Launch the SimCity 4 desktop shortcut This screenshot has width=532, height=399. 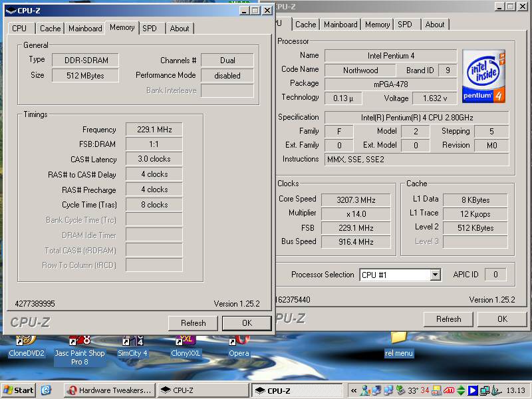pos(132,346)
